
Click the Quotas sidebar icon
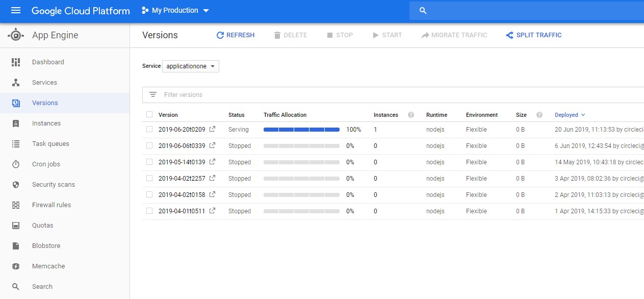(16, 226)
